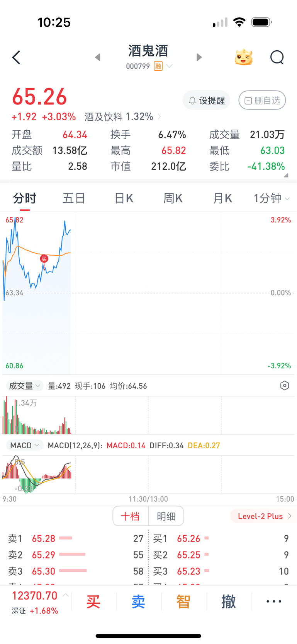Open chart settings hexagon icon
The height and width of the screenshot is (644, 297).
pos(285,386)
